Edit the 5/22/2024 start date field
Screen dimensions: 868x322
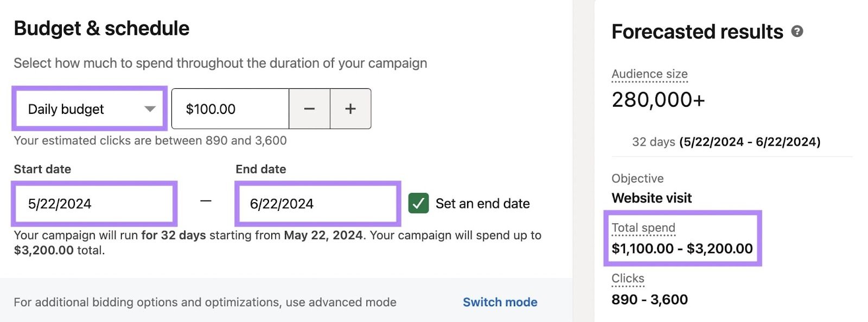[x=94, y=203]
